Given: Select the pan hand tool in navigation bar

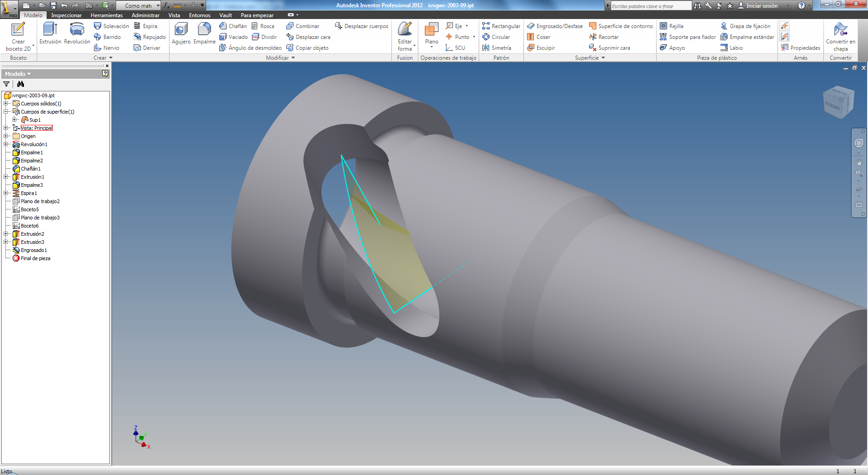Looking at the screenshot, I should [859, 162].
